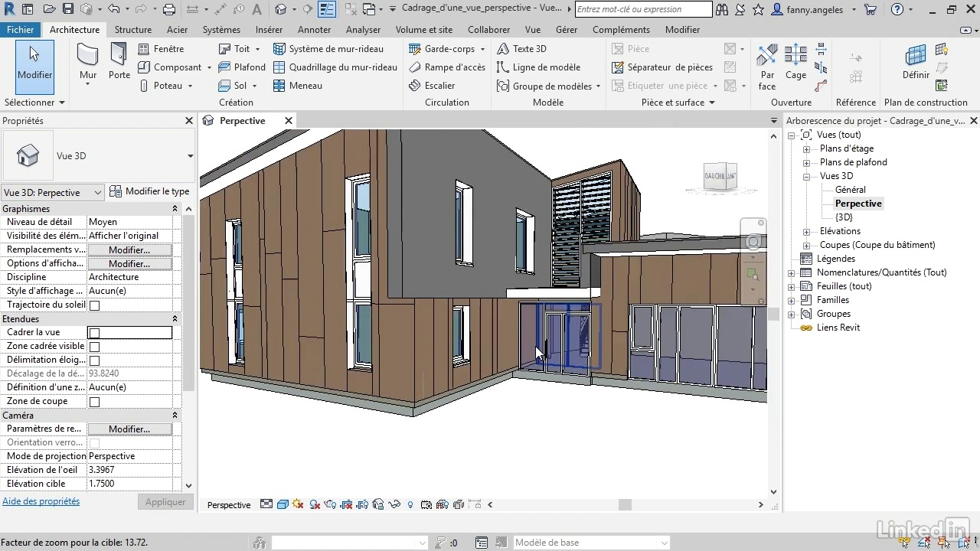
Task: Select the Par face opening tool
Action: (767, 67)
